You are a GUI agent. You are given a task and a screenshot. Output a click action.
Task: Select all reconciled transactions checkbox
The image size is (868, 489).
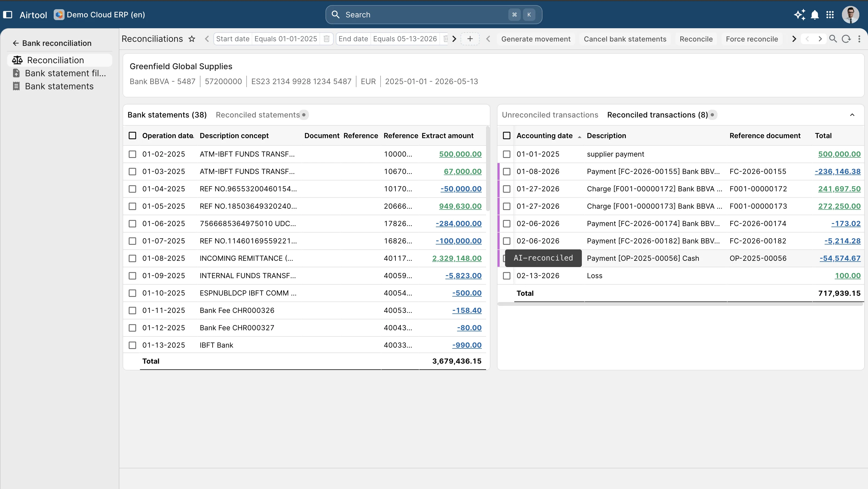coord(506,135)
